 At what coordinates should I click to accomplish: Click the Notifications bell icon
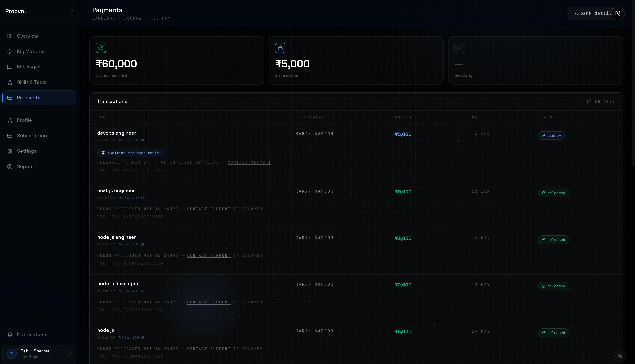[10, 334]
